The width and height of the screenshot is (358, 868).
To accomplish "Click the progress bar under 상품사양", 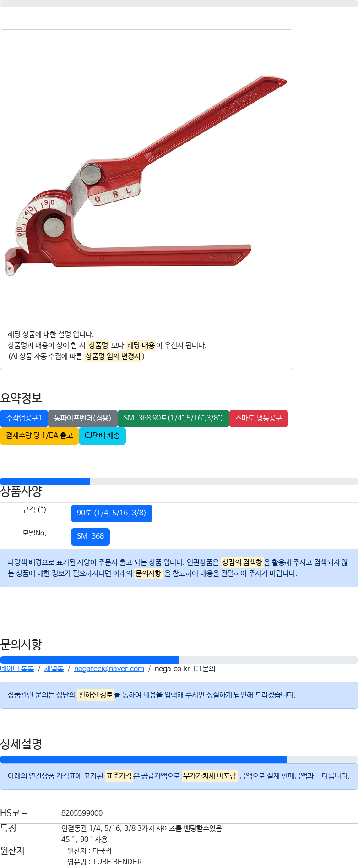I will [x=179, y=481].
